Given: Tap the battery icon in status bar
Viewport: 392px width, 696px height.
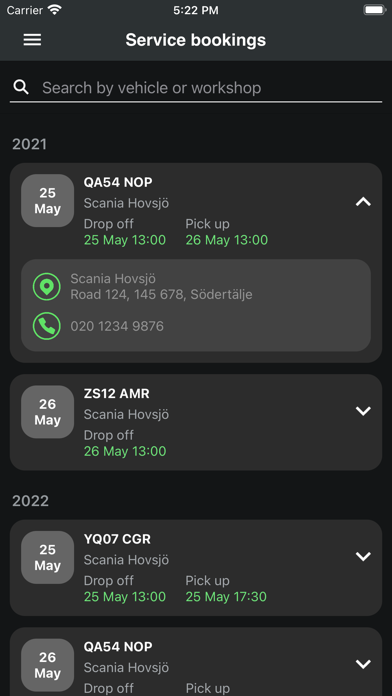Looking at the screenshot, I should click(x=374, y=10).
